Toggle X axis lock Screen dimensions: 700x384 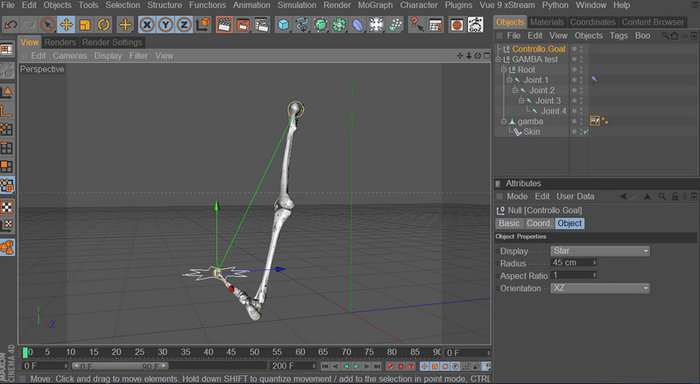(x=146, y=25)
